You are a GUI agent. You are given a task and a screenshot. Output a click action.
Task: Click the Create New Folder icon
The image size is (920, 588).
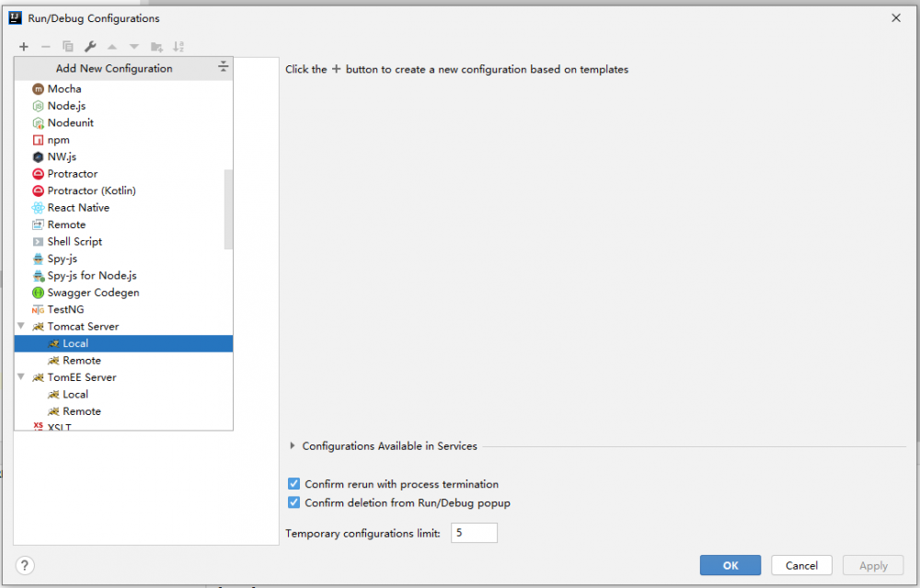tap(156, 47)
